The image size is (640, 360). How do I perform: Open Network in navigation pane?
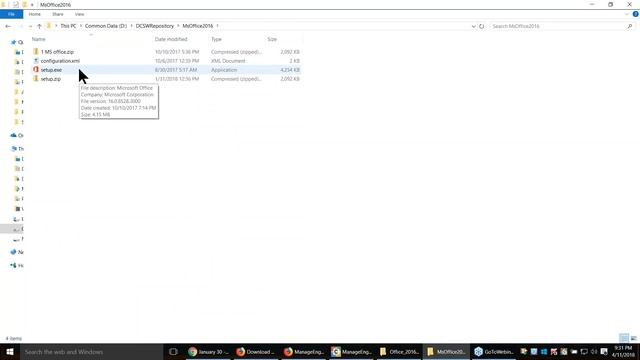(x=17, y=252)
